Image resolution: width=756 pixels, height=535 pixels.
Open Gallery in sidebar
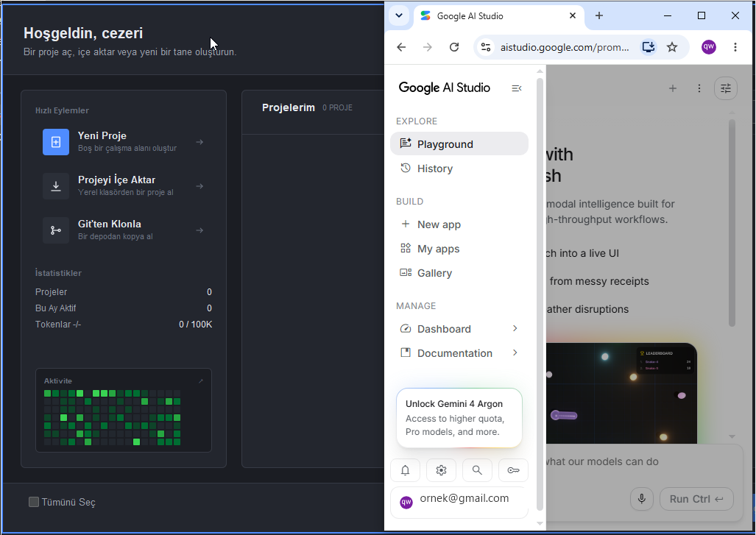pyautogui.click(x=459, y=273)
